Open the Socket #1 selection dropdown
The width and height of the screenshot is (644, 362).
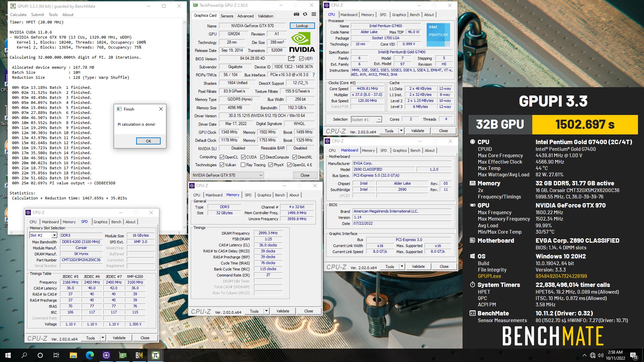click(366, 120)
